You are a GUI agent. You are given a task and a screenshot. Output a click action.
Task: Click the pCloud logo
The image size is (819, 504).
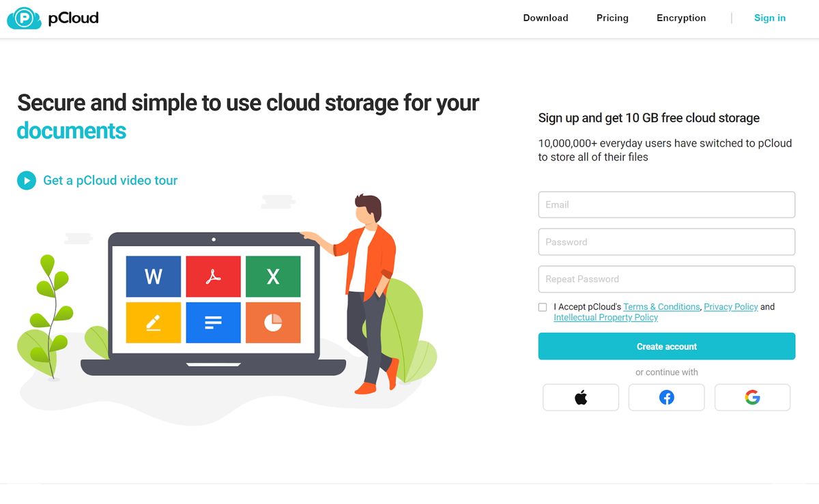(53, 18)
